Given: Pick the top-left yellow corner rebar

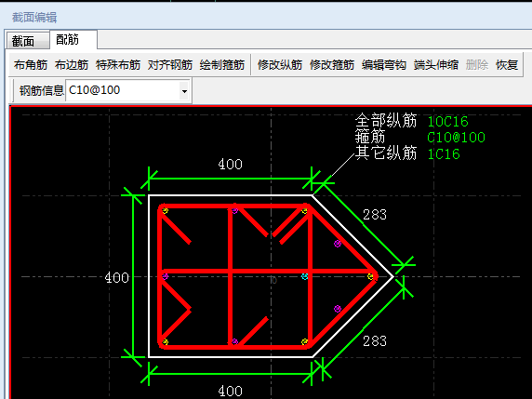Looking at the screenshot, I should coord(165,211).
